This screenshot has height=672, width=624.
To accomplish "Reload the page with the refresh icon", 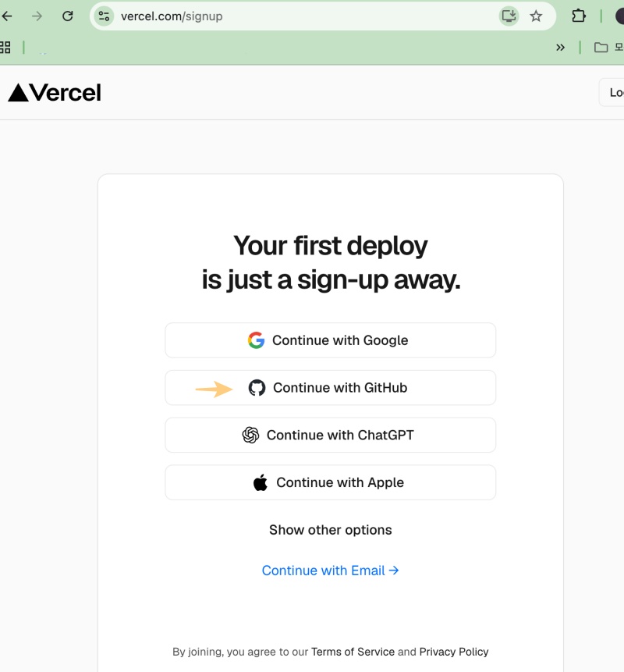I will (68, 16).
